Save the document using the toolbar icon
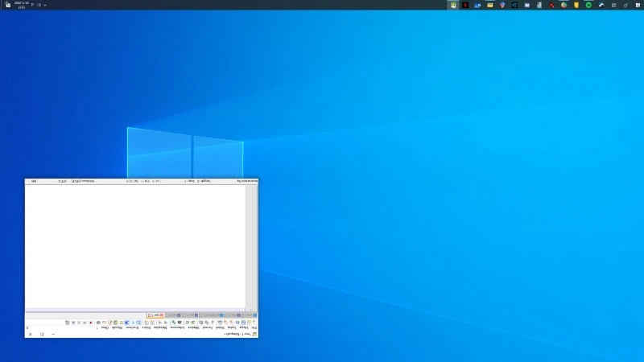This screenshot has height=362, width=644. coord(242,322)
